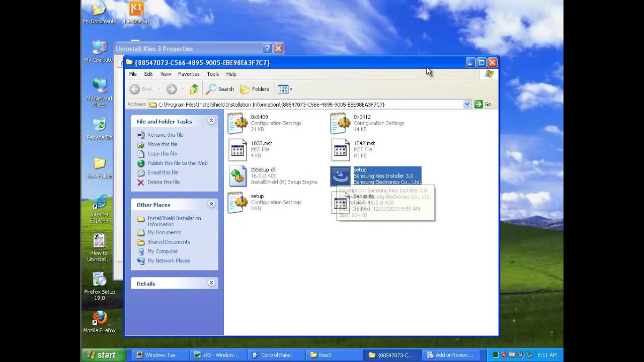Select the Samsung Kies Installer setup icon
The width and height of the screenshot is (644, 362).
(341, 176)
